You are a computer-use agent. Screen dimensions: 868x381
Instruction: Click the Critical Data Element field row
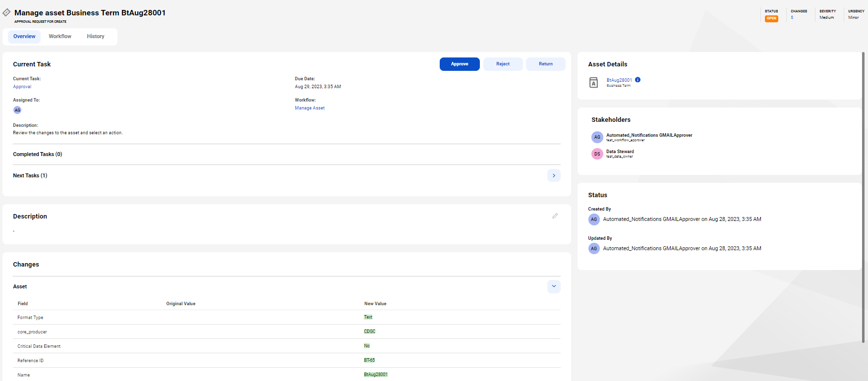click(x=287, y=346)
